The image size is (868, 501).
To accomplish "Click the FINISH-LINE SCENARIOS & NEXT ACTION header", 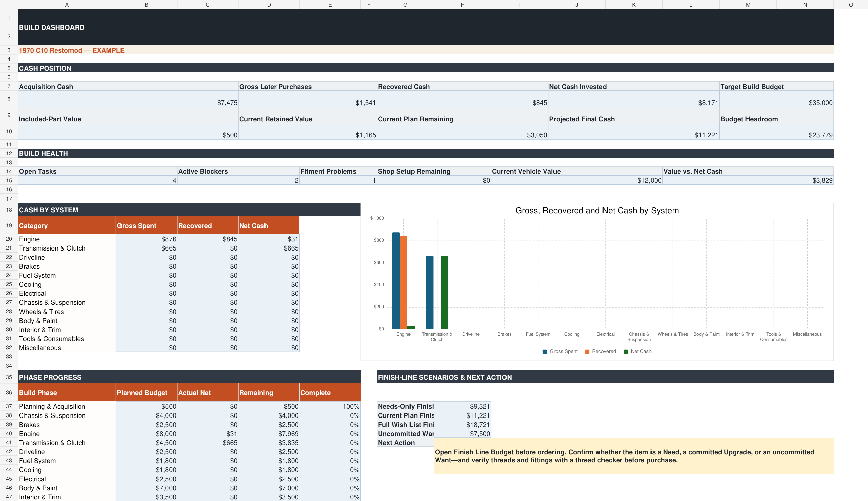I will click(605, 377).
